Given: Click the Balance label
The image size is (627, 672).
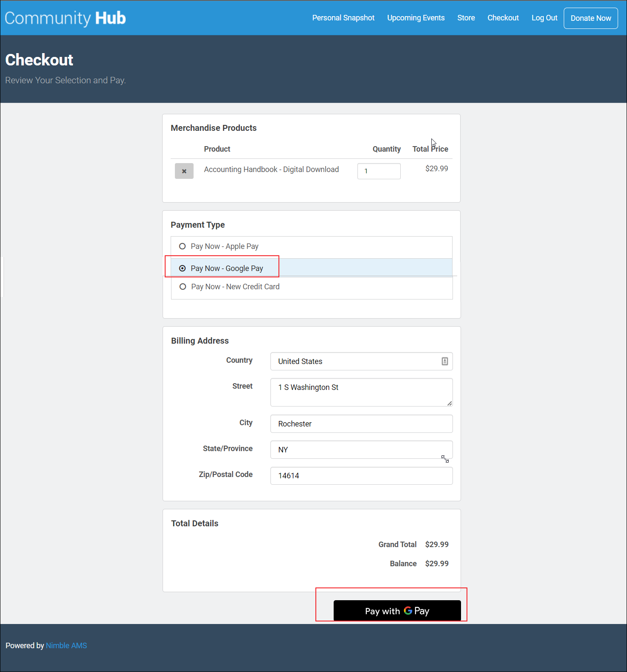Looking at the screenshot, I should [403, 564].
